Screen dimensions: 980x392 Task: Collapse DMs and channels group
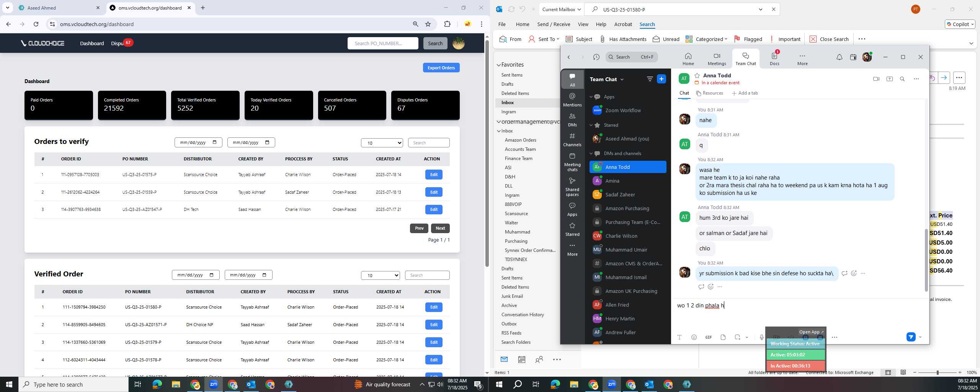591,154
